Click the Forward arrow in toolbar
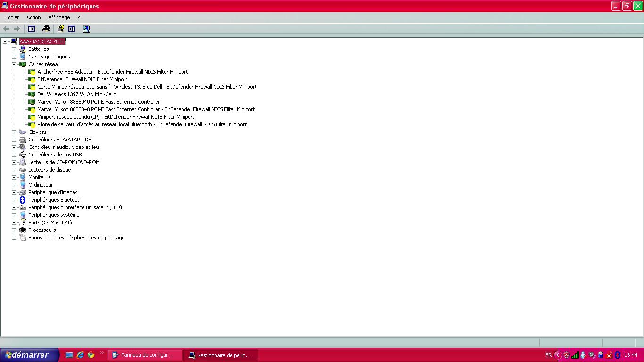The image size is (644, 362). 17,29
